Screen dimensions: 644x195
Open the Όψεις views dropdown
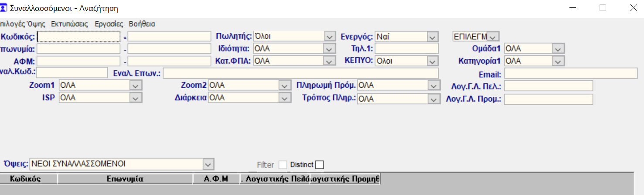[x=208, y=164]
